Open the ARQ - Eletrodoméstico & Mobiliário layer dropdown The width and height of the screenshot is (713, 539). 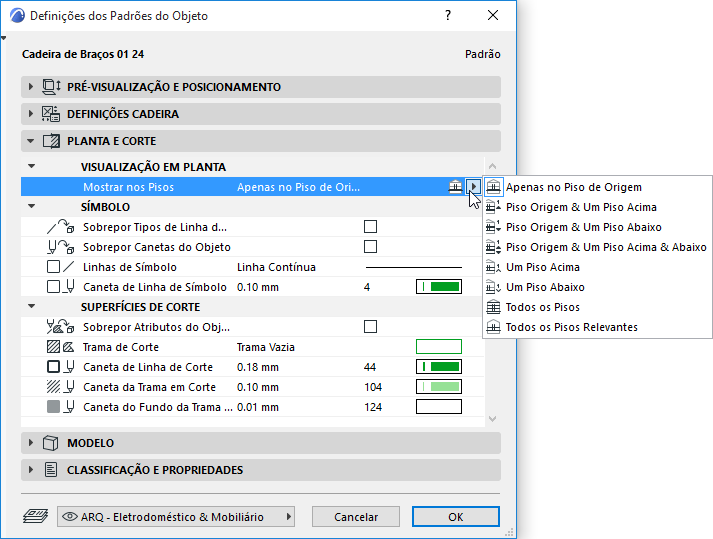click(x=176, y=517)
